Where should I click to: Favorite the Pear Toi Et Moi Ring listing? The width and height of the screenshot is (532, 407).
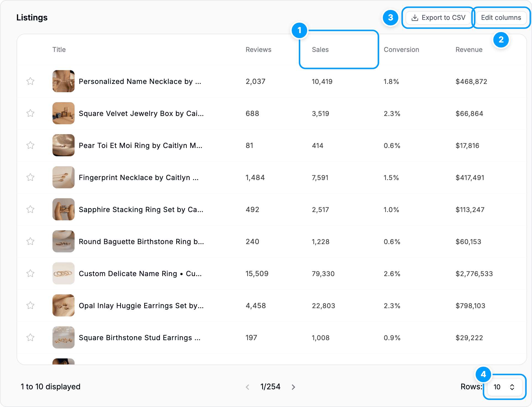(x=30, y=145)
